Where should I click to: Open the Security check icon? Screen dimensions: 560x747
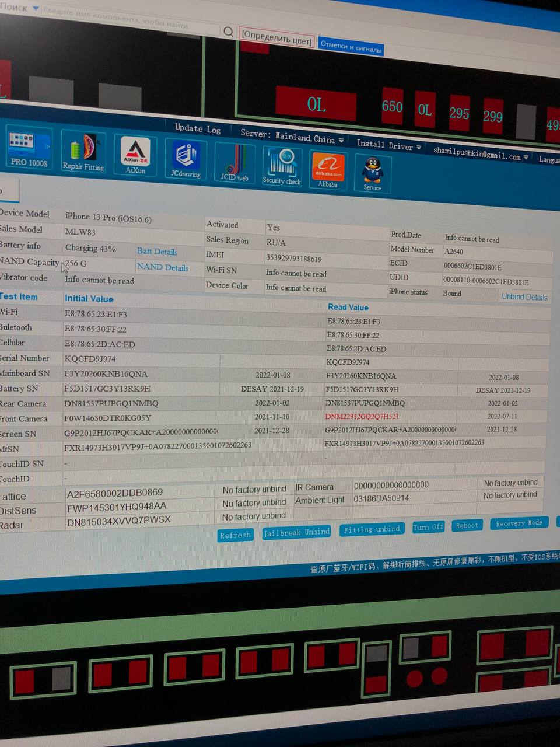click(282, 166)
